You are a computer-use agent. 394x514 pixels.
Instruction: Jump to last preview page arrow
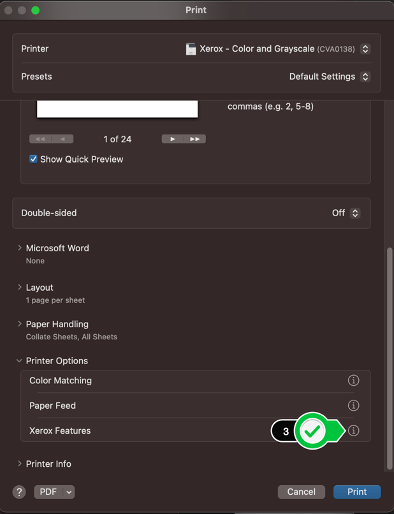click(195, 139)
